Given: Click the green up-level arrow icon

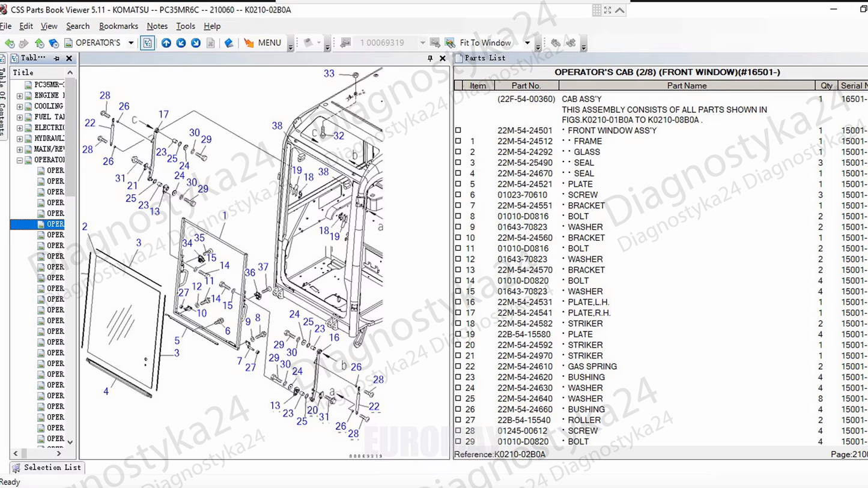Looking at the screenshot, I should pos(39,43).
